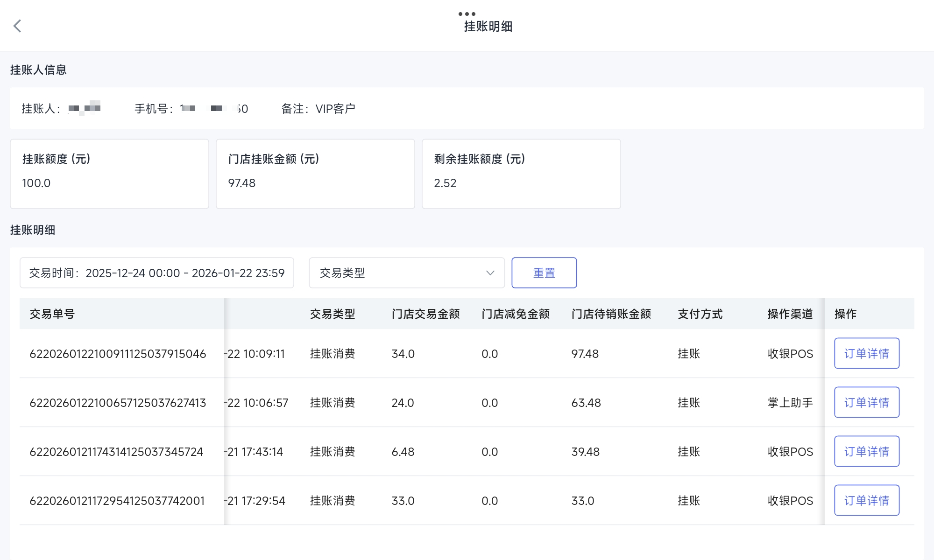Go back using the left arrow icon
Screen dimensions: 934x560
[x=17, y=26]
